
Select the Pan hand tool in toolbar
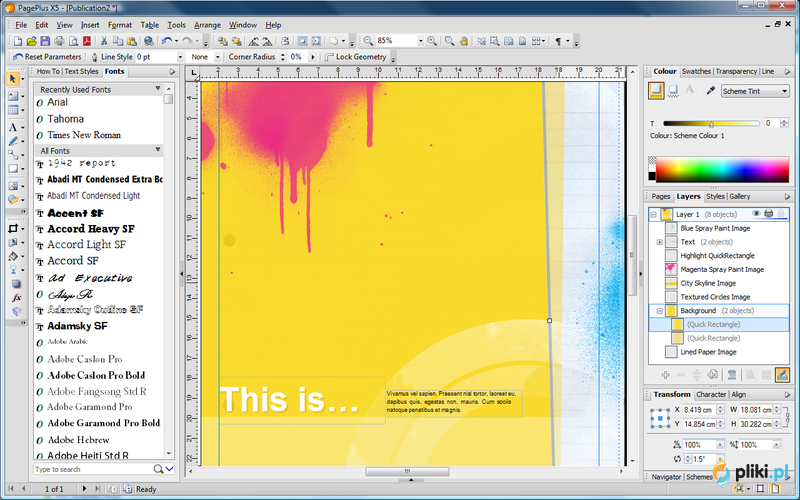(463, 41)
